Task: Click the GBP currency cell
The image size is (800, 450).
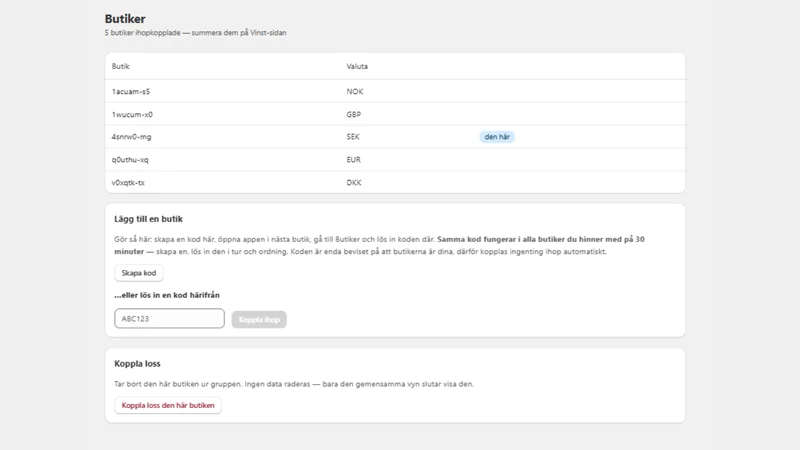Action: click(354, 114)
